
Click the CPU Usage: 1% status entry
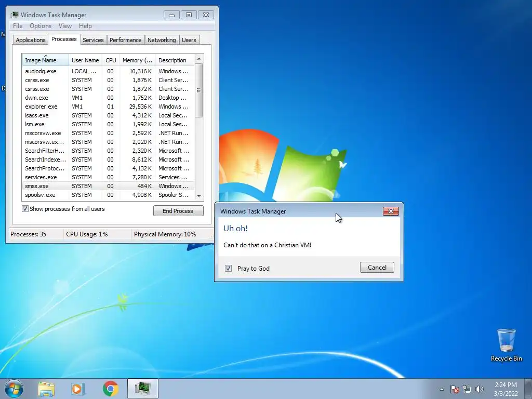[87, 234]
